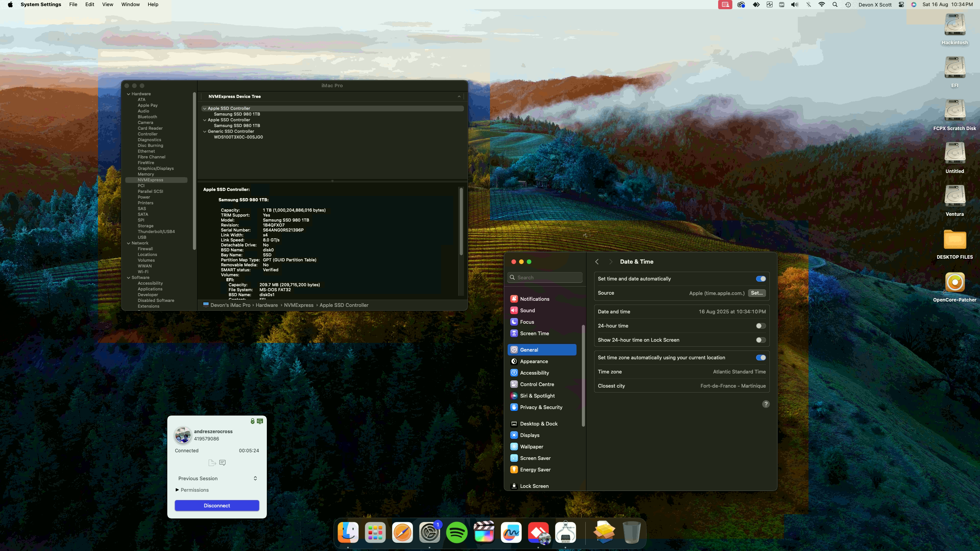Image resolution: width=980 pixels, height=551 pixels.
Task: Open the chat icon in AnyDesk panel
Action: tap(222, 463)
